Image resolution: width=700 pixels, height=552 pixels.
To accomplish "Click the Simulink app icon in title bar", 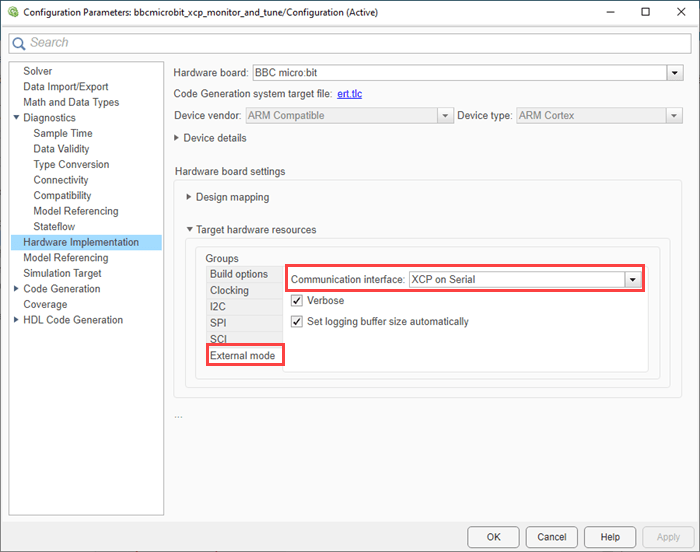I will pyautogui.click(x=13, y=12).
